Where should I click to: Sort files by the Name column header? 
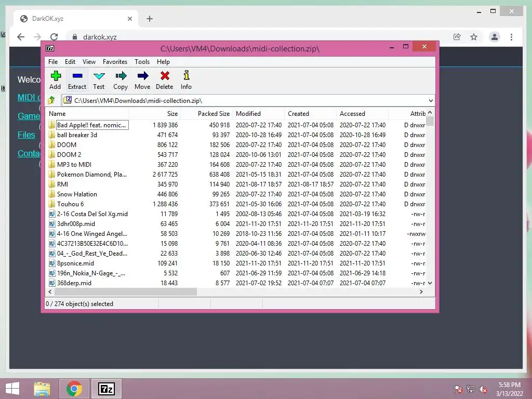pyautogui.click(x=87, y=114)
